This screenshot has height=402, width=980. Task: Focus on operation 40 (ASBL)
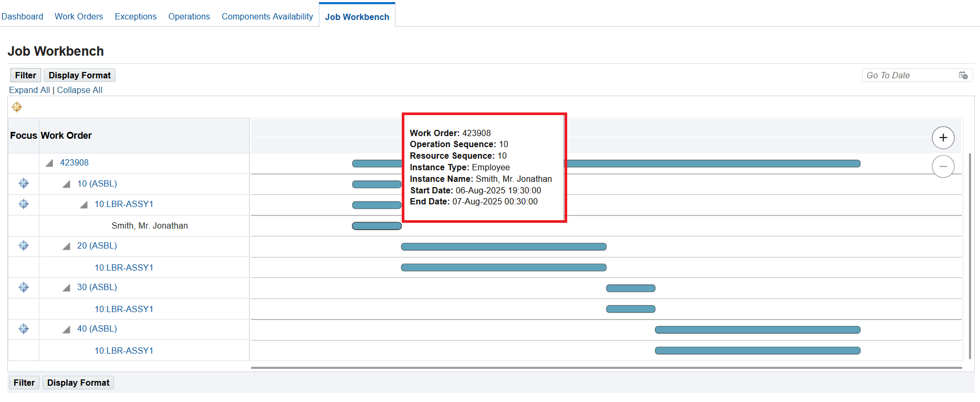pos(24,328)
